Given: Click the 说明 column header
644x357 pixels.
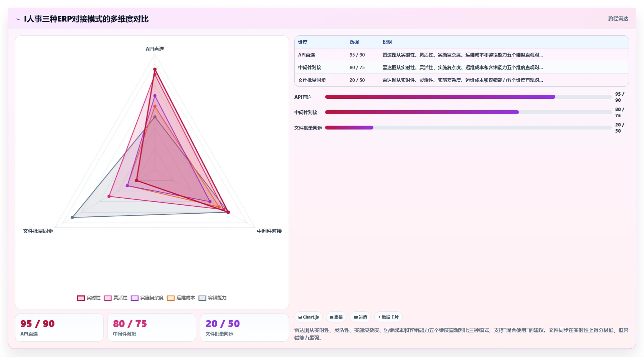Looking at the screenshot, I should point(387,42).
